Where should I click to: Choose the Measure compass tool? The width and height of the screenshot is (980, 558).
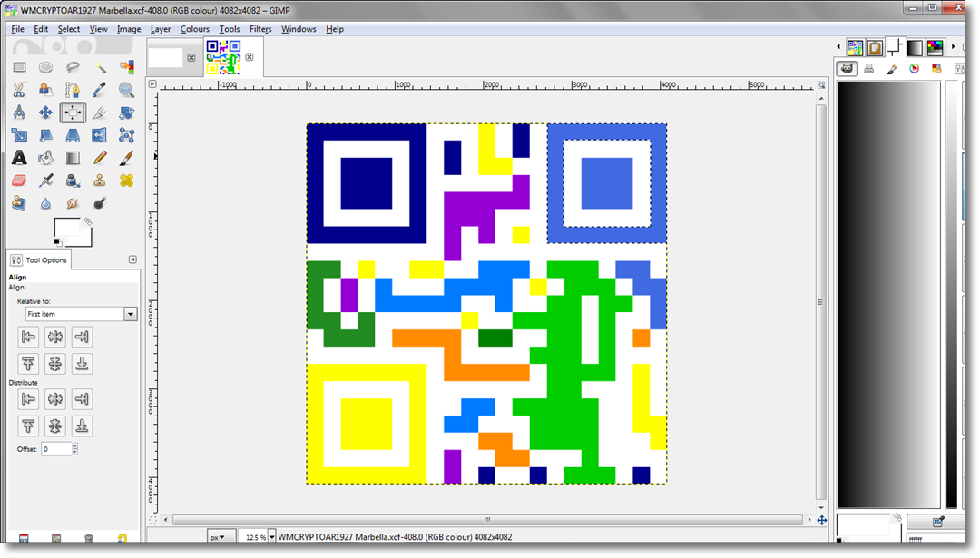pos(19,113)
